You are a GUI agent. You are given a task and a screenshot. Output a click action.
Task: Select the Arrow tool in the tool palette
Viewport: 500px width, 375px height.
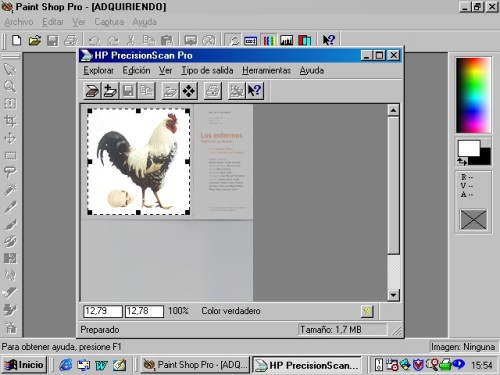click(10, 69)
